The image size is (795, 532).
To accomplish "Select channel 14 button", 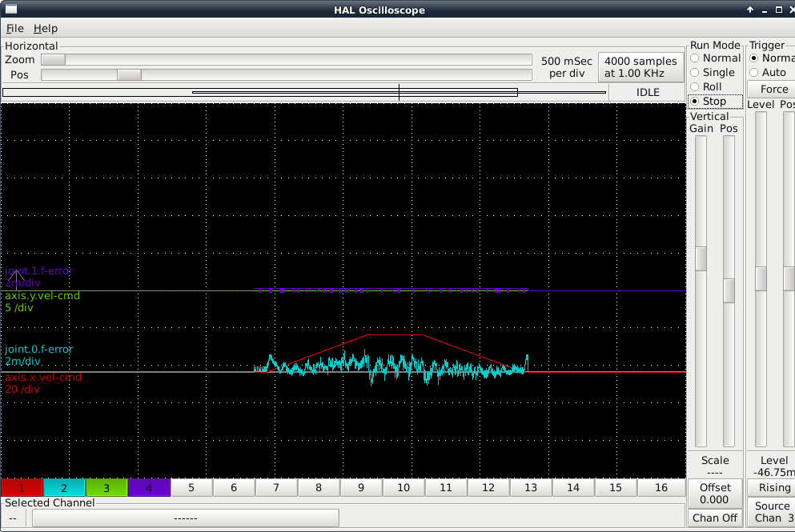I will pos(573,487).
